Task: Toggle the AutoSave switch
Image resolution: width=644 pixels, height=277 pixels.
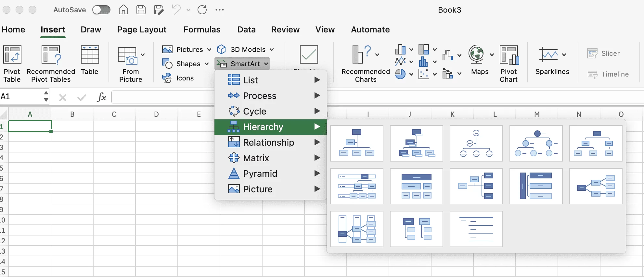Action: click(101, 10)
